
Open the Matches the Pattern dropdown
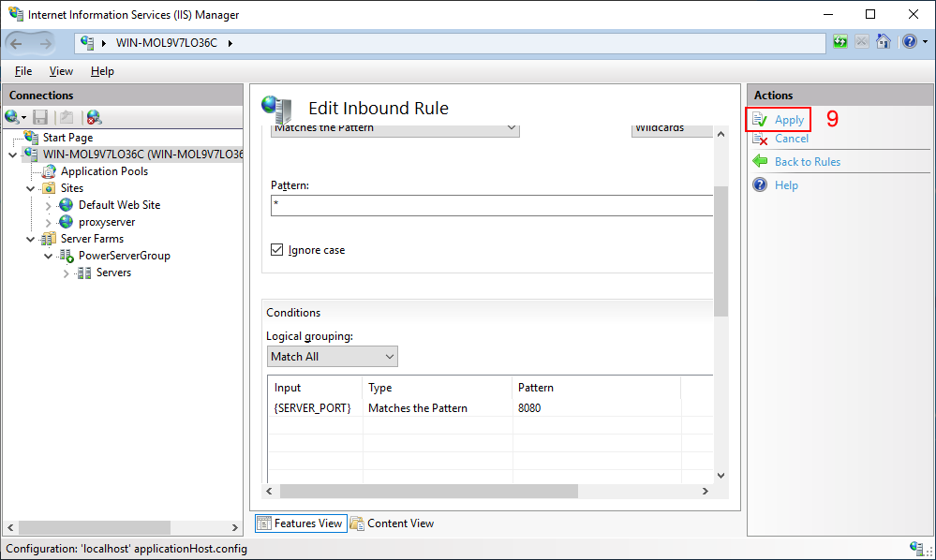click(x=394, y=128)
